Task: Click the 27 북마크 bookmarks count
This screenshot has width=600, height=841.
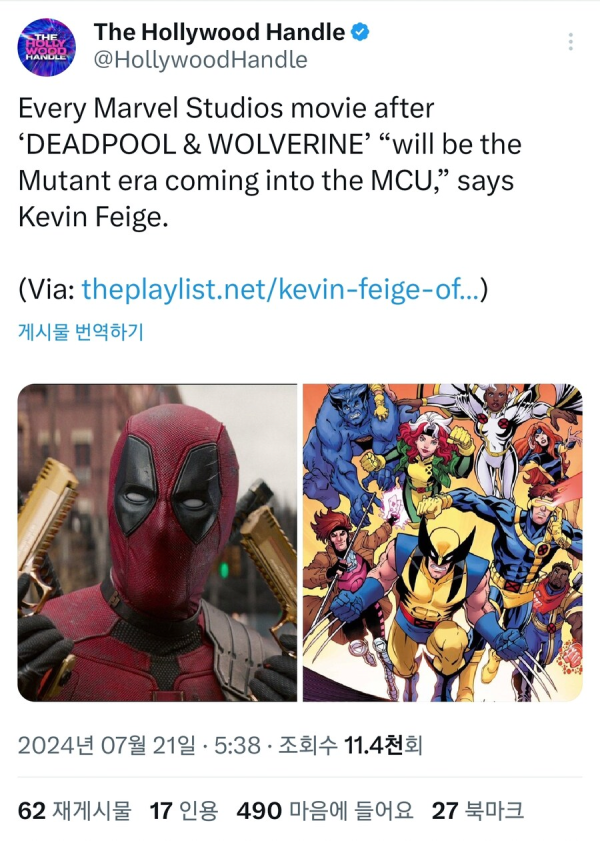Action: tap(478, 810)
